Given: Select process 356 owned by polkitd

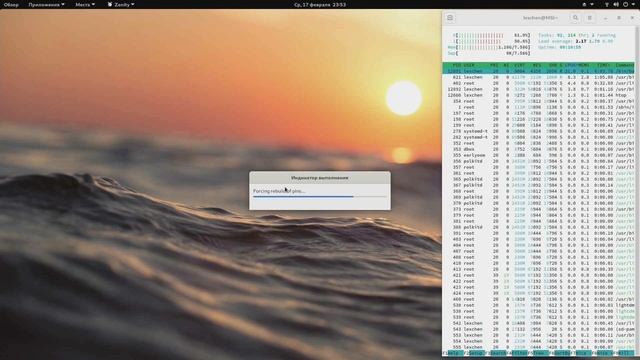Looking at the screenshot, I should 538,161.
